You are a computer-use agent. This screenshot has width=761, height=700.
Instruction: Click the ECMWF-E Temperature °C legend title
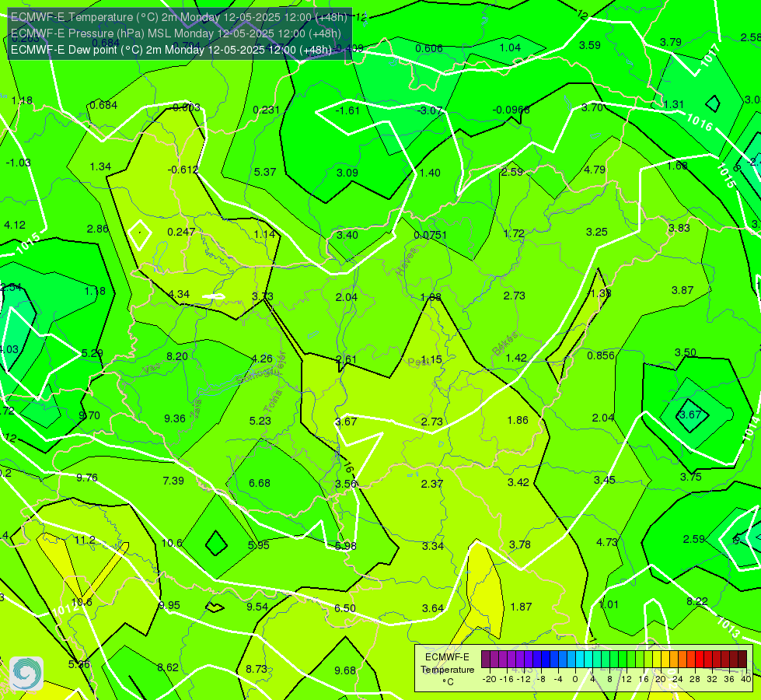[447, 670]
